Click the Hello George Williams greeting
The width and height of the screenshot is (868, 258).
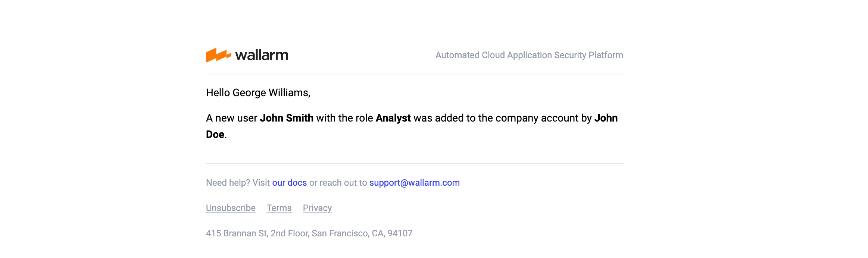(x=258, y=92)
